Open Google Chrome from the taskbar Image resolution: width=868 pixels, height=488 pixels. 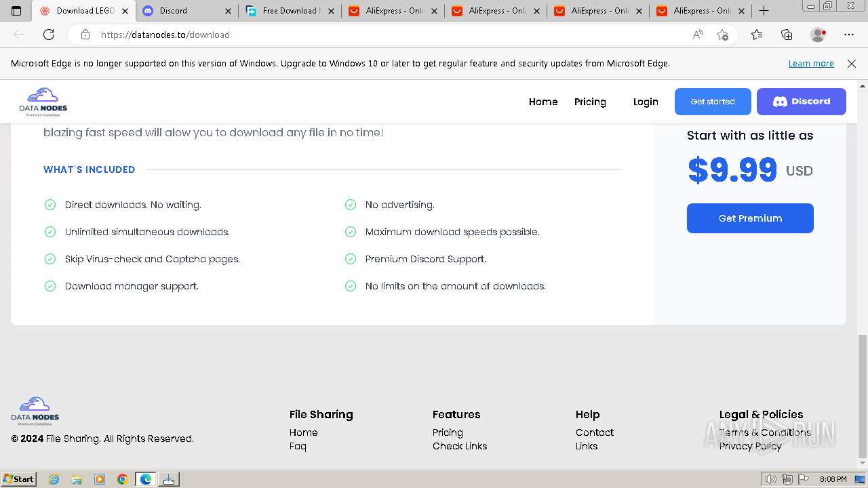click(x=123, y=479)
